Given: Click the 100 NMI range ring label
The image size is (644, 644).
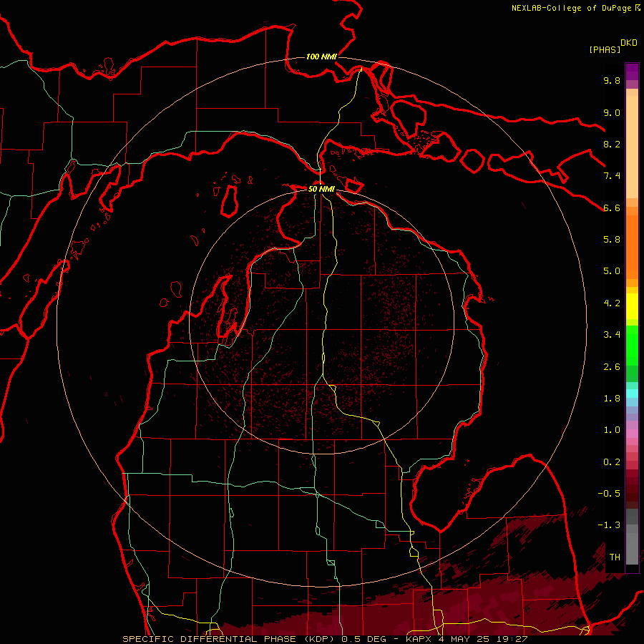Looking at the screenshot, I should 321,57.
